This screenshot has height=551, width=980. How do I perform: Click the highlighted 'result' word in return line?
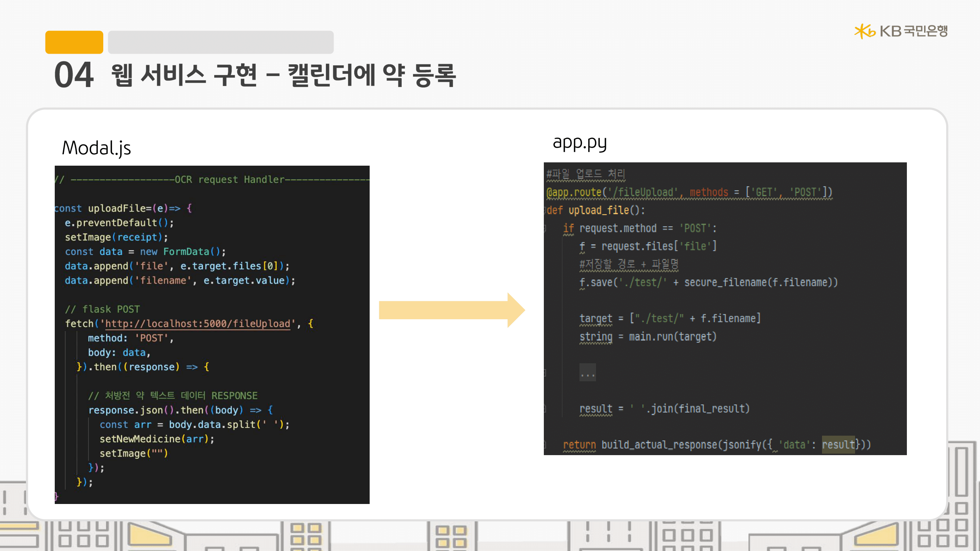tap(838, 444)
